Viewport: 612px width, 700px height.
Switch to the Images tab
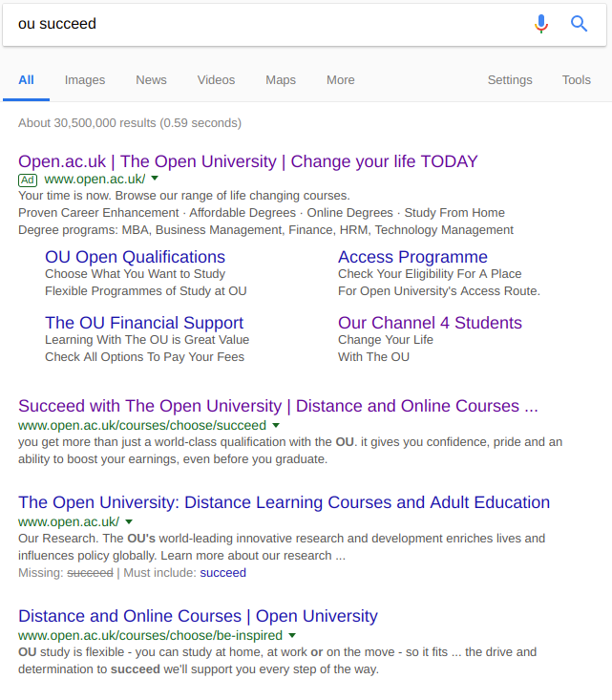85,80
